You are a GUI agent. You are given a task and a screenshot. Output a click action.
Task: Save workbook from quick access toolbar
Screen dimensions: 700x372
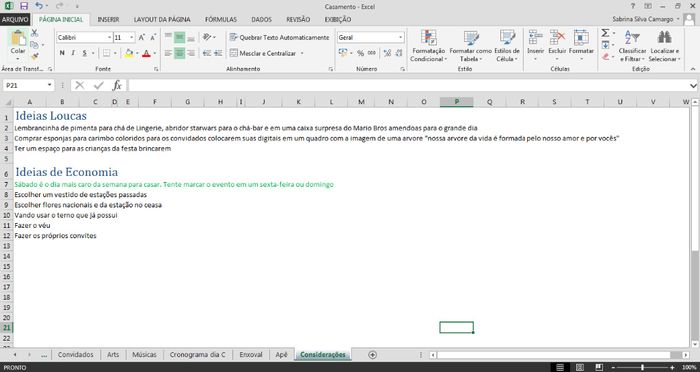24,6
